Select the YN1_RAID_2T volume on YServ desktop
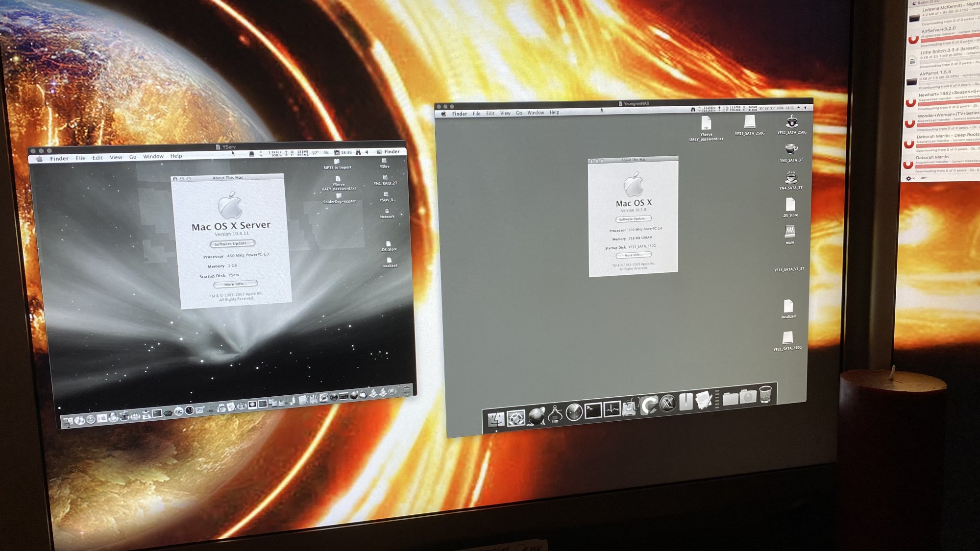The width and height of the screenshot is (980, 551). click(x=385, y=180)
